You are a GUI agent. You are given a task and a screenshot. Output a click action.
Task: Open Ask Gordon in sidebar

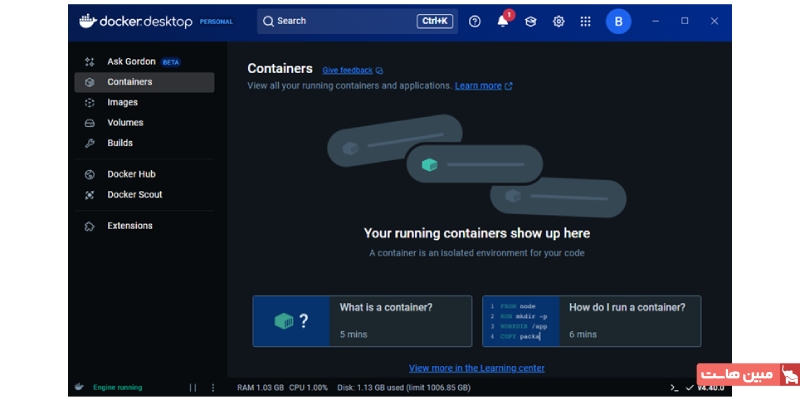click(x=131, y=62)
